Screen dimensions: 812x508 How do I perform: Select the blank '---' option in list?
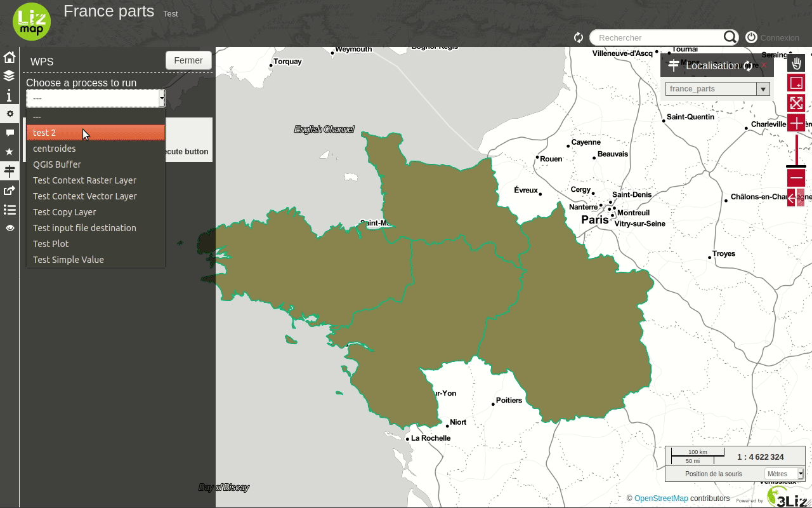click(96, 117)
